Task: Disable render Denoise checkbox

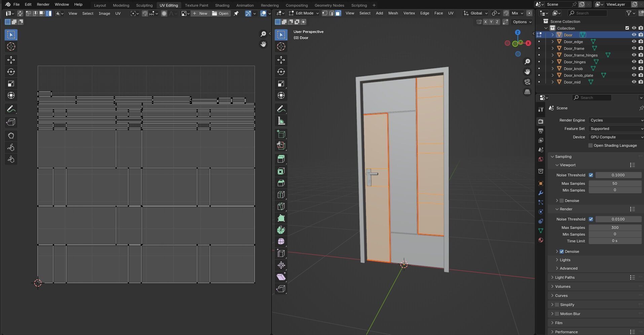Action: [x=562, y=252]
